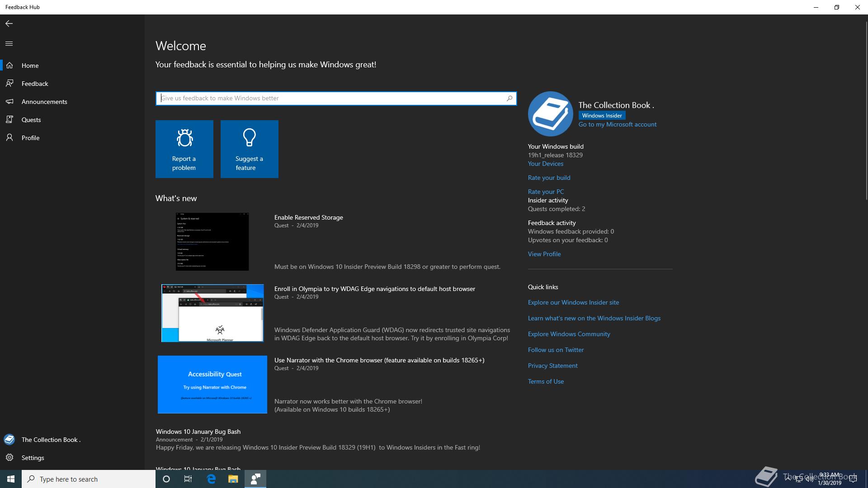
Task: Open Enable Reserved Storage quest thumbnail
Action: (x=212, y=242)
